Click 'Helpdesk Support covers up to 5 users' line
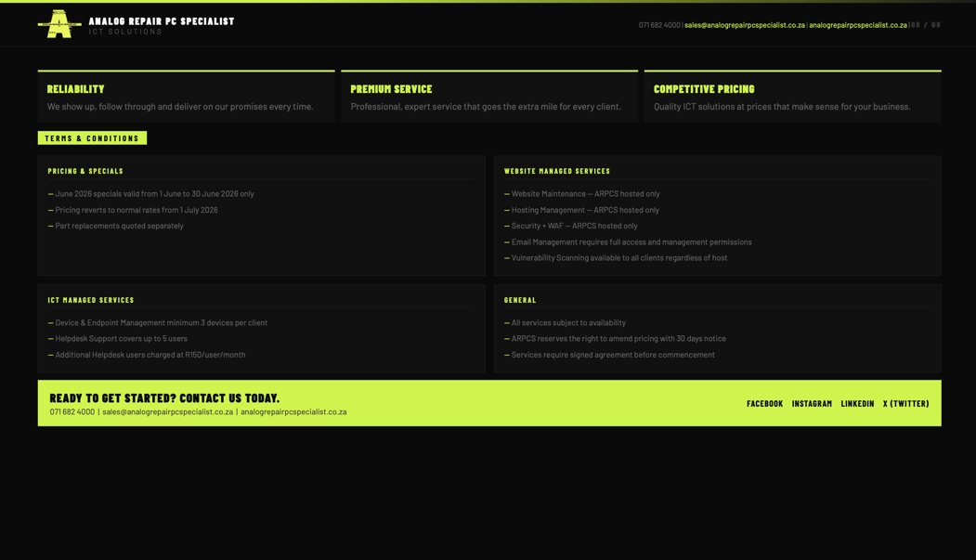Viewport: 976px width, 560px height. coord(118,339)
